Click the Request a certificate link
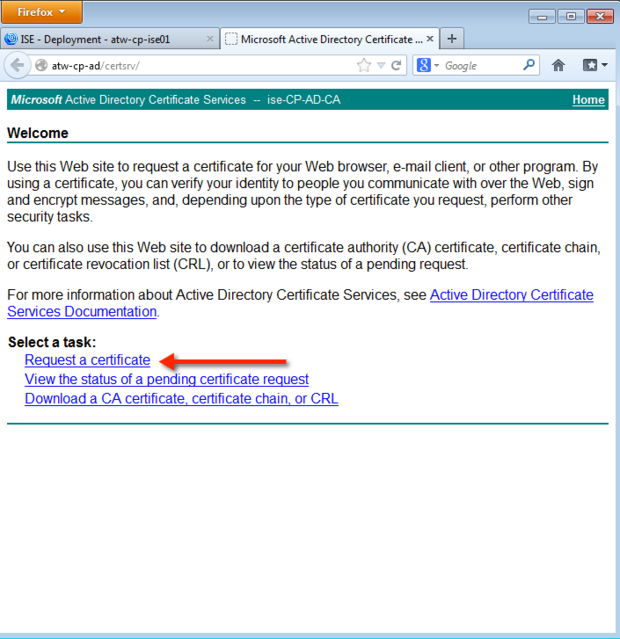The height and width of the screenshot is (639, 620). pyautogui.click(x=87, y=360)
